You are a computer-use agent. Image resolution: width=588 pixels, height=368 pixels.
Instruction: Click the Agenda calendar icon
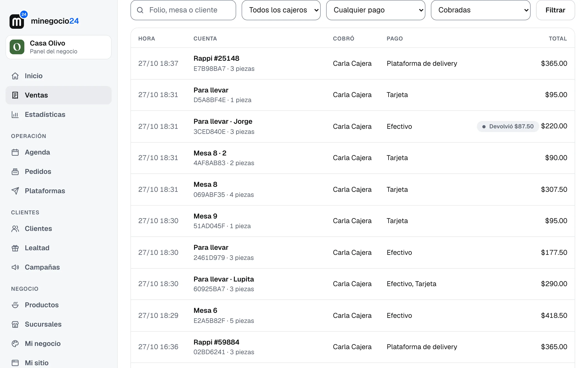[15, 152]
